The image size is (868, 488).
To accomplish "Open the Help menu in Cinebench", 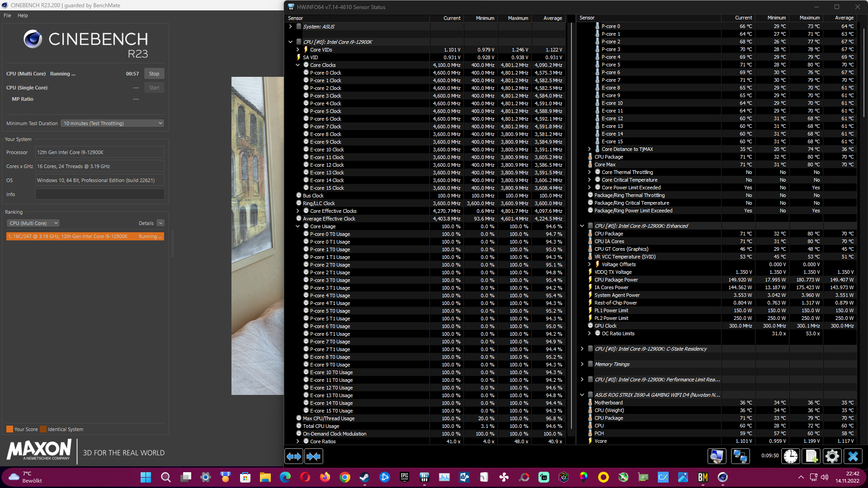I will click(22, 15).
